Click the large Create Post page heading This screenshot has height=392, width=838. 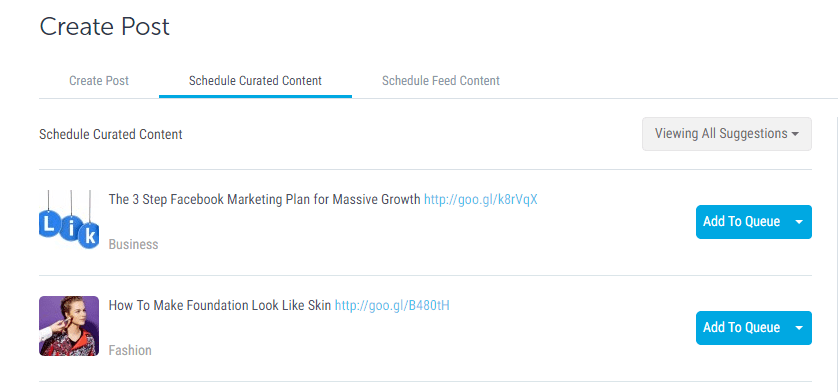click(105, 26)
